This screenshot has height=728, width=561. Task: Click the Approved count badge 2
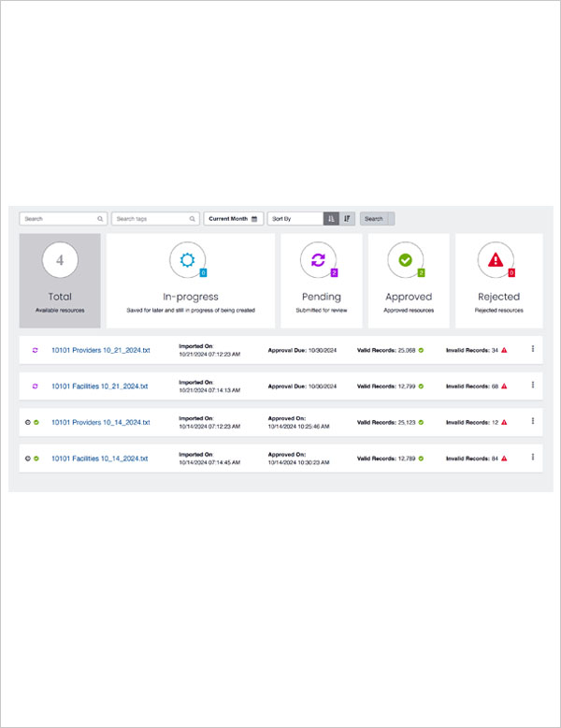point(422,272)
